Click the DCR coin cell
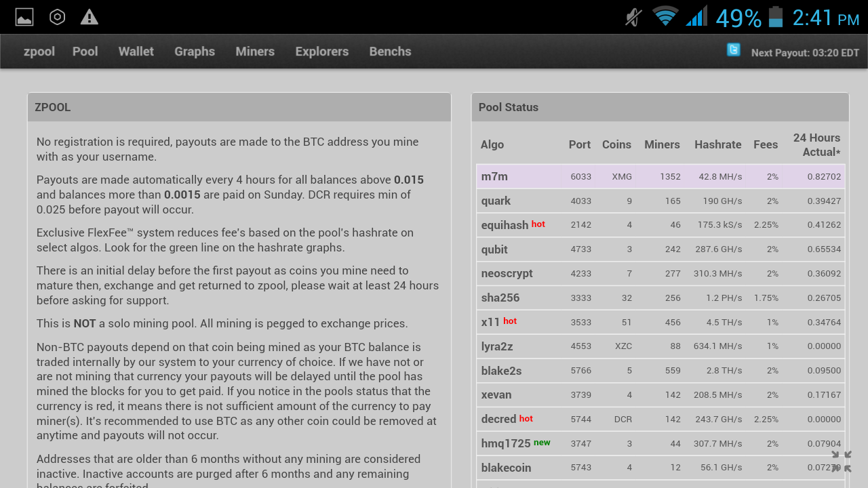The width and height of the screenshot is (868, 488). point(623,419)
